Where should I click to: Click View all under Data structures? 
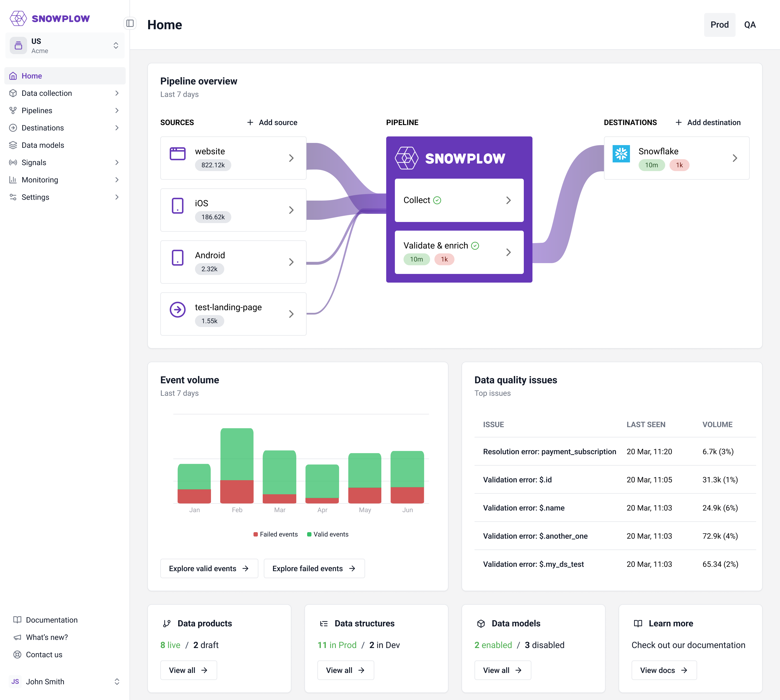click(346, 670)
